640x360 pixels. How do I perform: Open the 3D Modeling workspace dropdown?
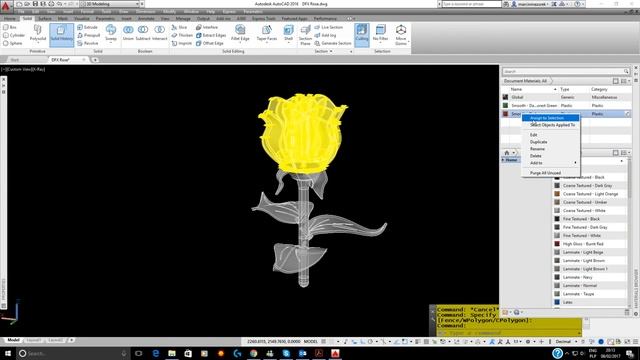point(110,4)
